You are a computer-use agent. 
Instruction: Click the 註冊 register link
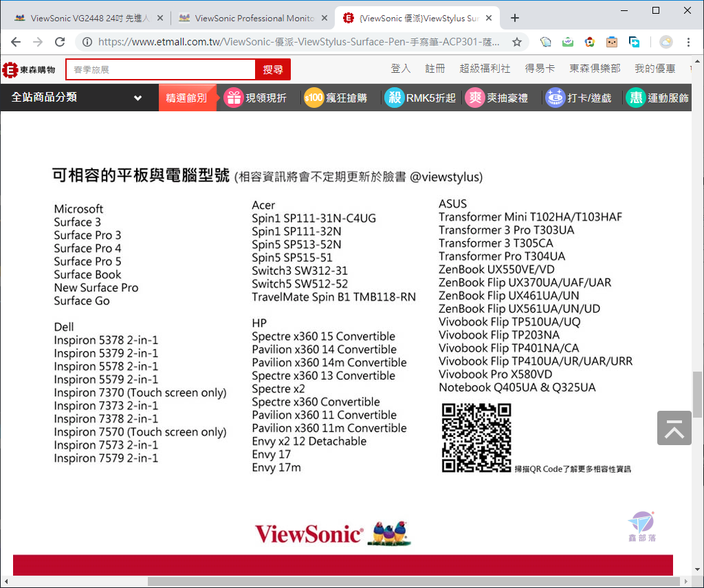pos(435,69)
